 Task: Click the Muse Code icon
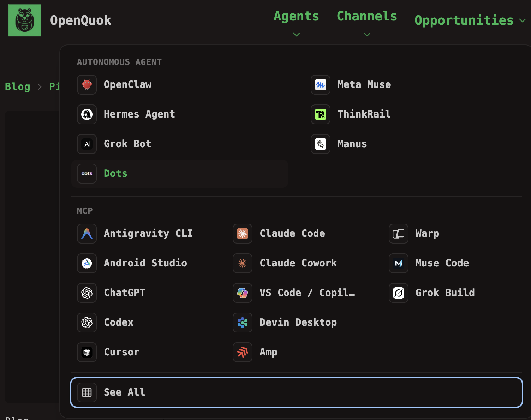point(399,263)
